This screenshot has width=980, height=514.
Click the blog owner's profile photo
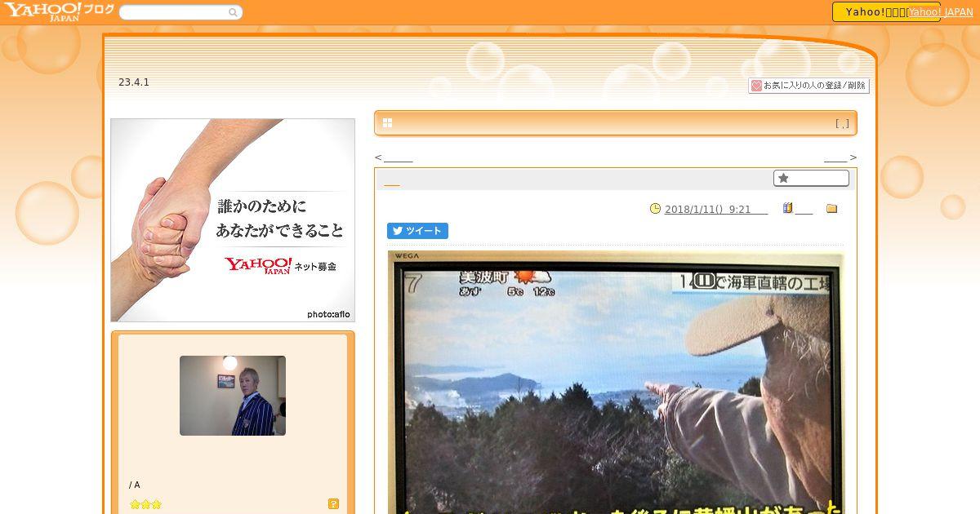tap(233, 396)
